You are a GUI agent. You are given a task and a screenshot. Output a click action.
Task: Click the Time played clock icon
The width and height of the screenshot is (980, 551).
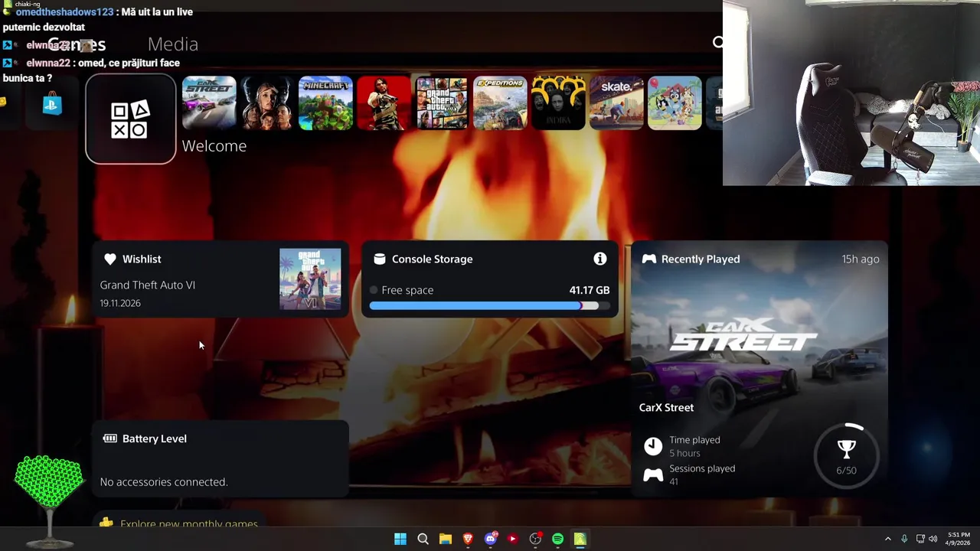click(653, 446)
